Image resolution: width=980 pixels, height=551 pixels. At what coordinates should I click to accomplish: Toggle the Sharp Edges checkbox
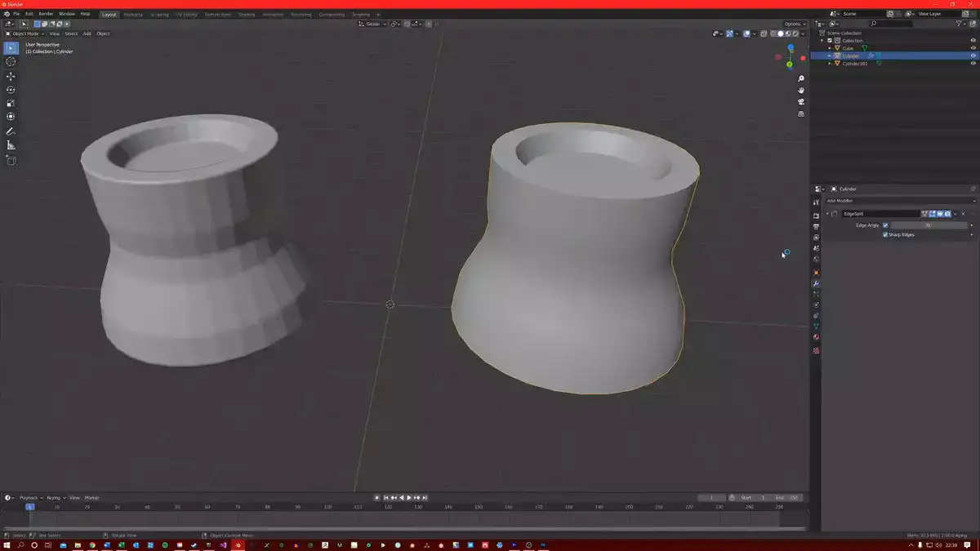pyautogui.click(x=885, y=234)
